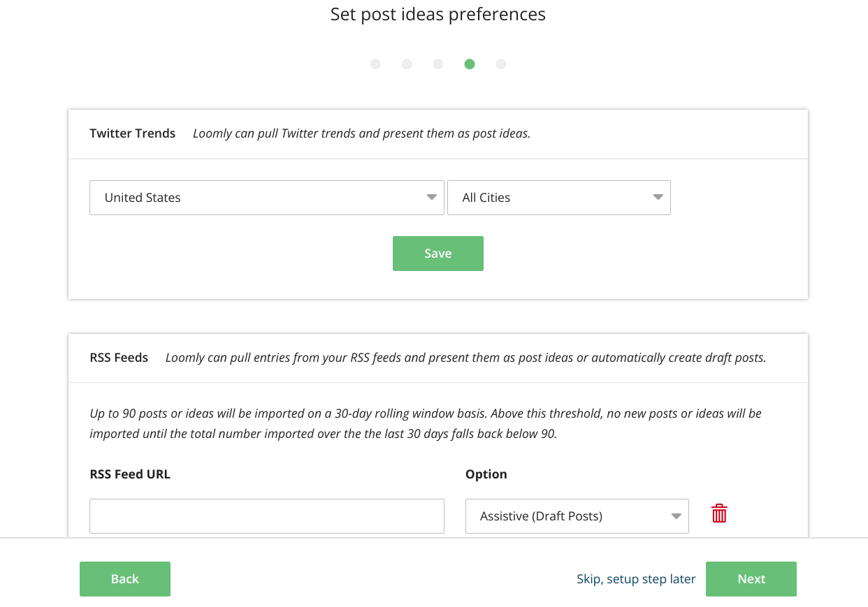The image size is (868, 607).
Task: Open the Assistive (Draft Posts) option dropdown
Action: click(577, 516)
